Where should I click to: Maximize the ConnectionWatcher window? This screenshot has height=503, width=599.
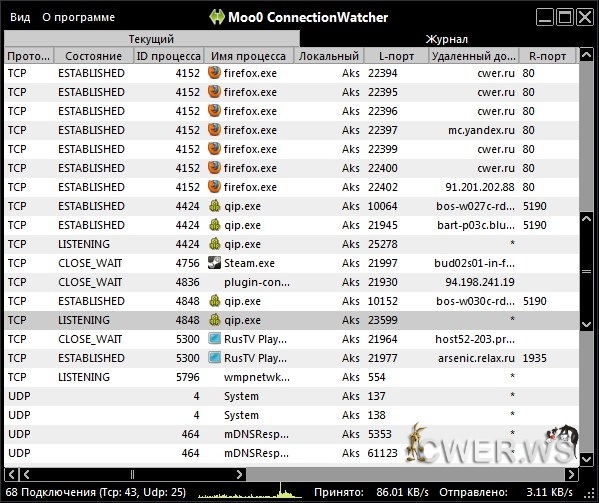point(565,17)
